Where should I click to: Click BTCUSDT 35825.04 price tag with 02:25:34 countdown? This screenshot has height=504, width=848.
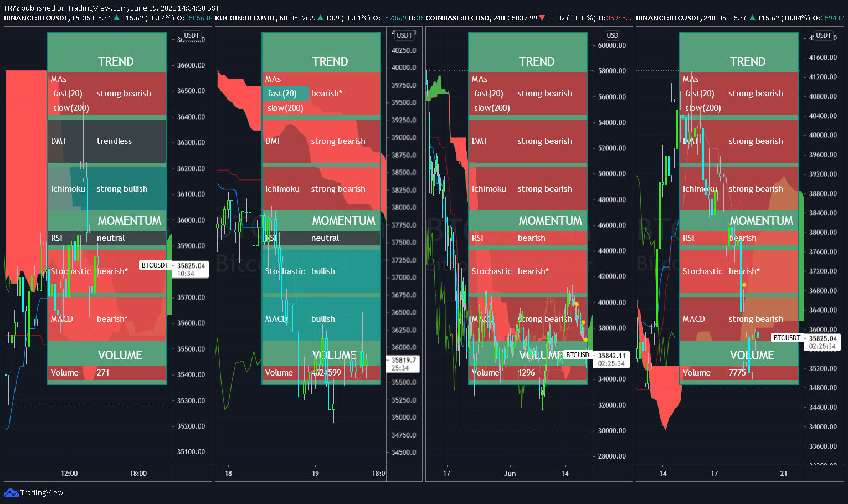806,342
